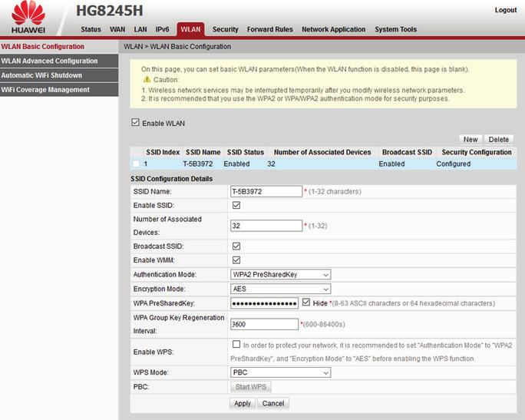The width and height of the screenshot is (525, 420).
Task: Click the Start WPS button
Action: pyautogui.click(x=251, y=386)
